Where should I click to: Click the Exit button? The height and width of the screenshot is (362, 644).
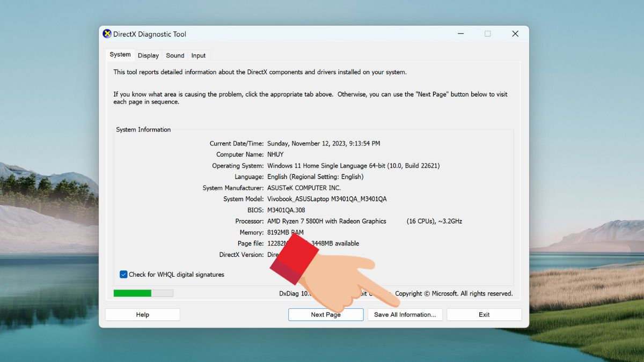484,315
